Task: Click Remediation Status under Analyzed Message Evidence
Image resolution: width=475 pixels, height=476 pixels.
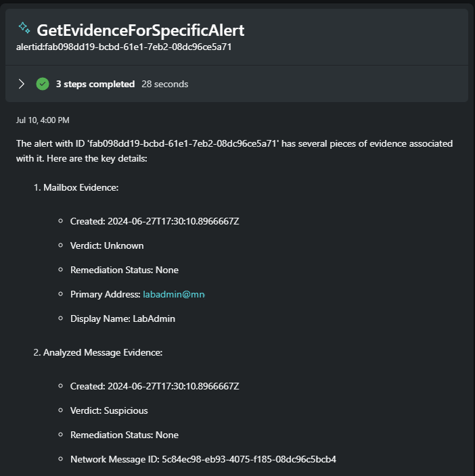Action: click(x=124, y=435)
